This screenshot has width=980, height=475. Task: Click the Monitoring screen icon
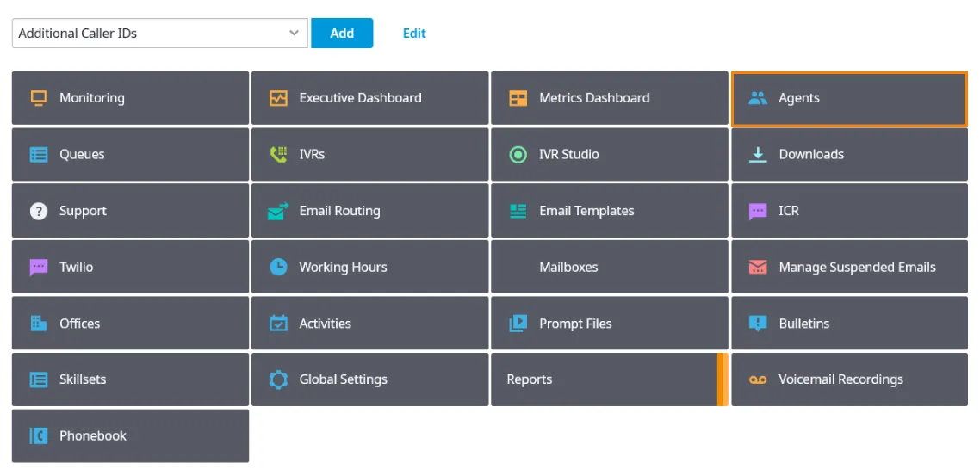[x=39, y=98]
